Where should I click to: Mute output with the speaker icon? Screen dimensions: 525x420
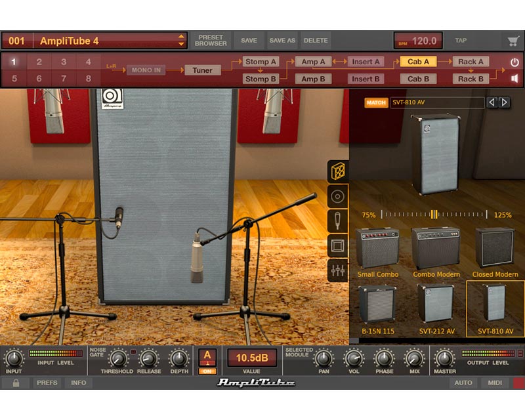click(x=514, y=79)
